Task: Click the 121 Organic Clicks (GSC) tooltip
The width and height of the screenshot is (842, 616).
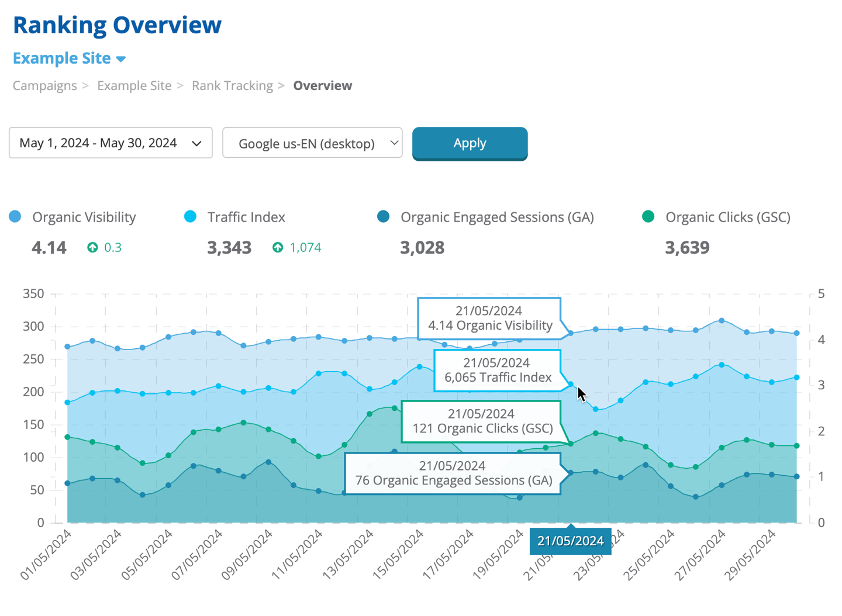Action: click(x=482, y=421)
